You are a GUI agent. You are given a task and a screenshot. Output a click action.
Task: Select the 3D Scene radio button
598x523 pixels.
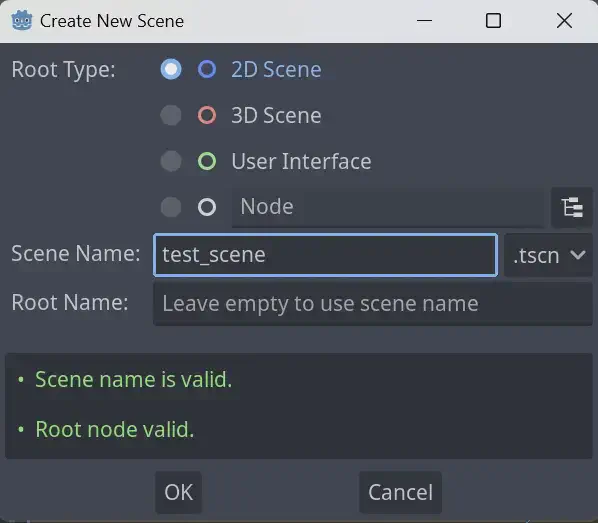tap(171, 115)
